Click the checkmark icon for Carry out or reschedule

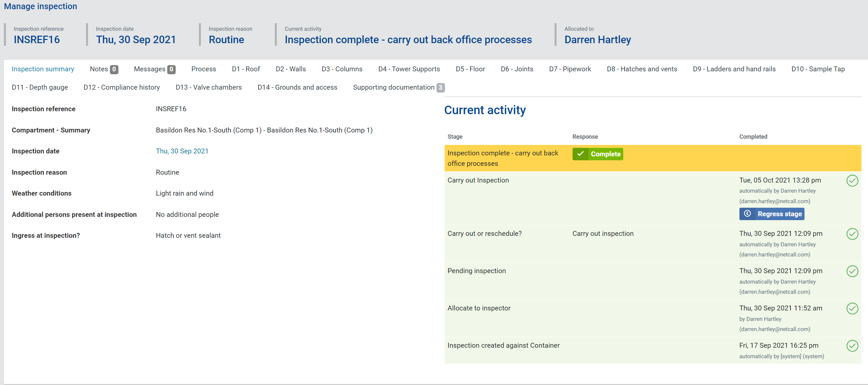click(x=852, y=234)
